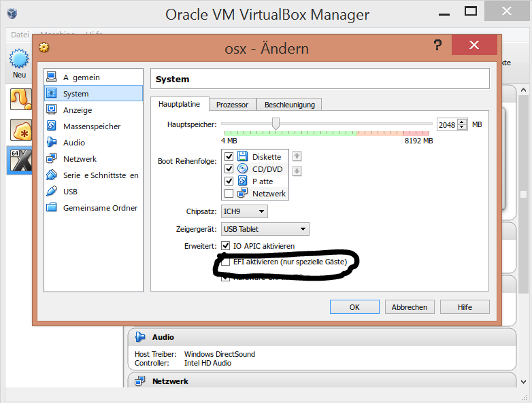Screen dimensions: 532x403
Task: Open Zeigergerät USB Tablet dropdown
Action: coord(265,229)
